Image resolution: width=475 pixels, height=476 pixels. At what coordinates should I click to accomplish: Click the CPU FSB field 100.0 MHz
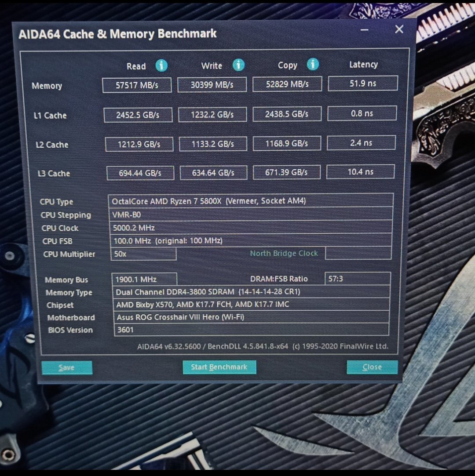point(251,241)
